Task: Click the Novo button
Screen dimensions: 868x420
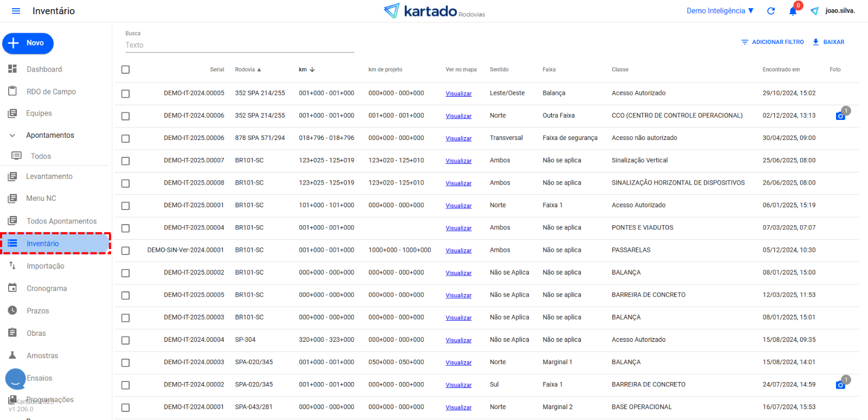Action: (x=28, y=43)
